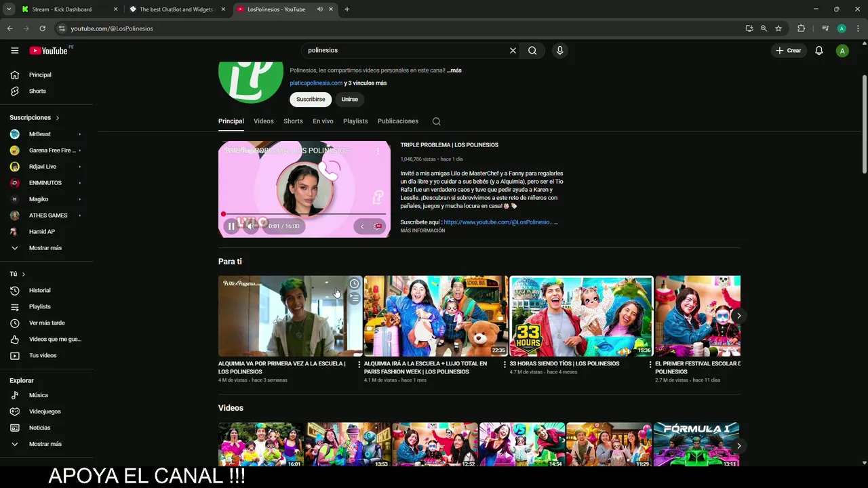Switch to Videos channel tab
Image resolution: width=868 pixels, height=488 pixels.
click(x=264, y=121)
